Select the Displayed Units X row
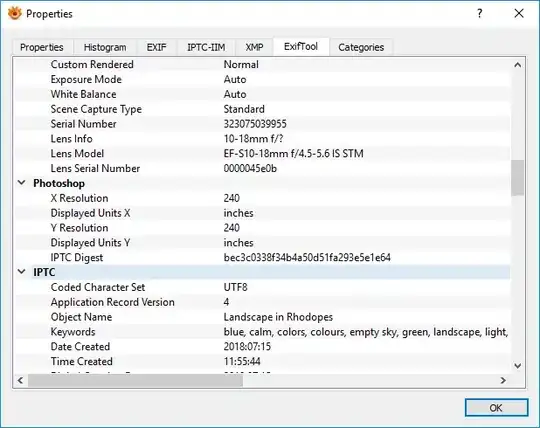This screenshot has width=540, height=428. (x=262, y=213)
